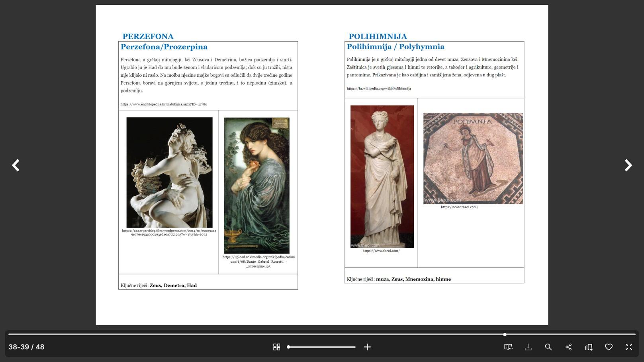644x362 pixels.
Task: Open the reading mode book icon
Action: [x=508, y=347]
